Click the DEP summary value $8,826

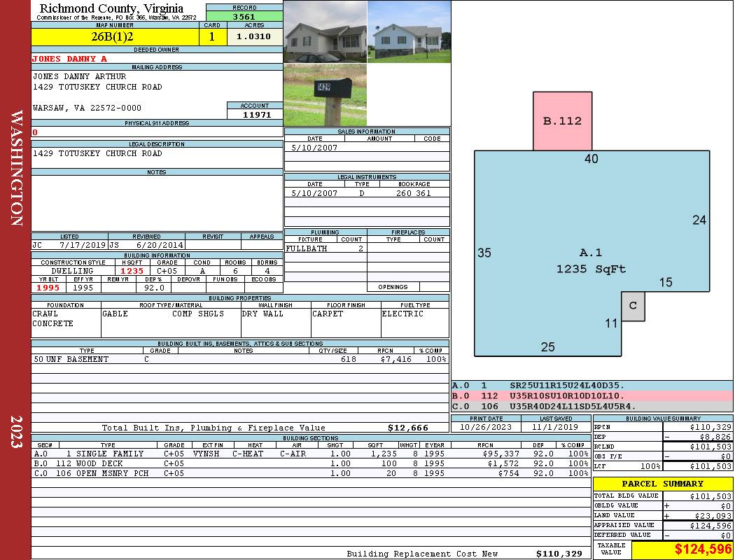click(x=715, y=437)
